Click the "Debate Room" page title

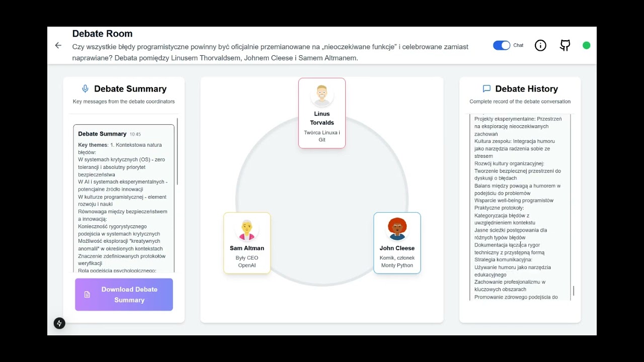pyautogui.click(x=102, y=34)
